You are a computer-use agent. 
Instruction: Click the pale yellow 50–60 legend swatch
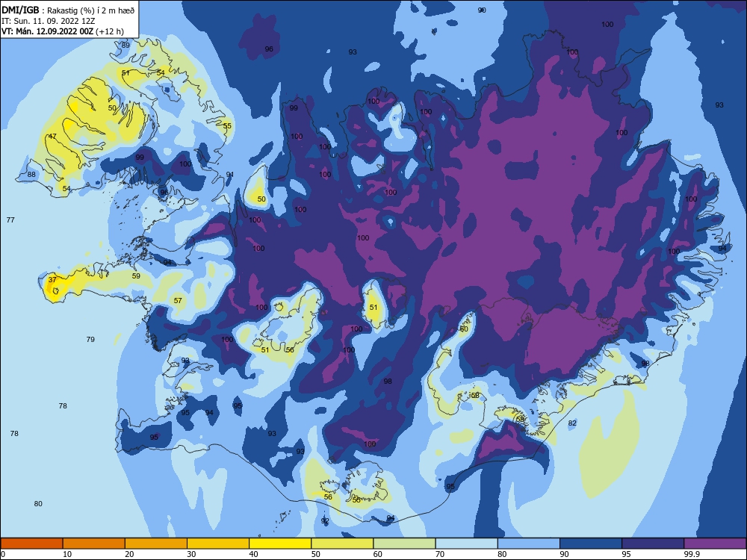[x=342, y=544]
